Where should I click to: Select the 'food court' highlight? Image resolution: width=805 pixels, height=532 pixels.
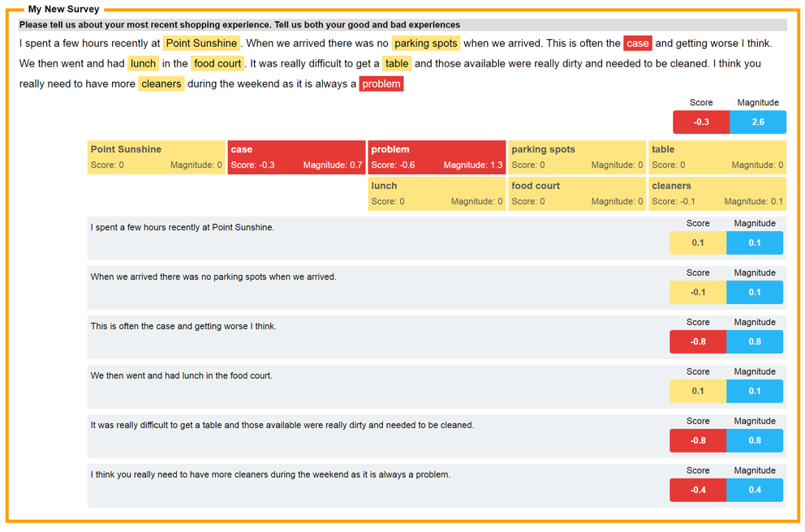[217, 63]
